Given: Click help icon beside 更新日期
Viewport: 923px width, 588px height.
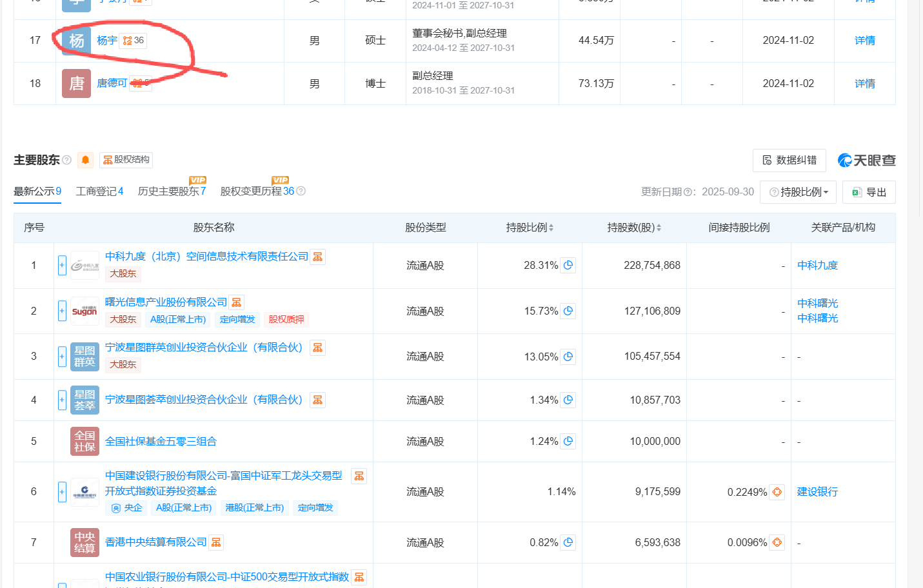Looking at the screenshot, I should tap(688, 192).
